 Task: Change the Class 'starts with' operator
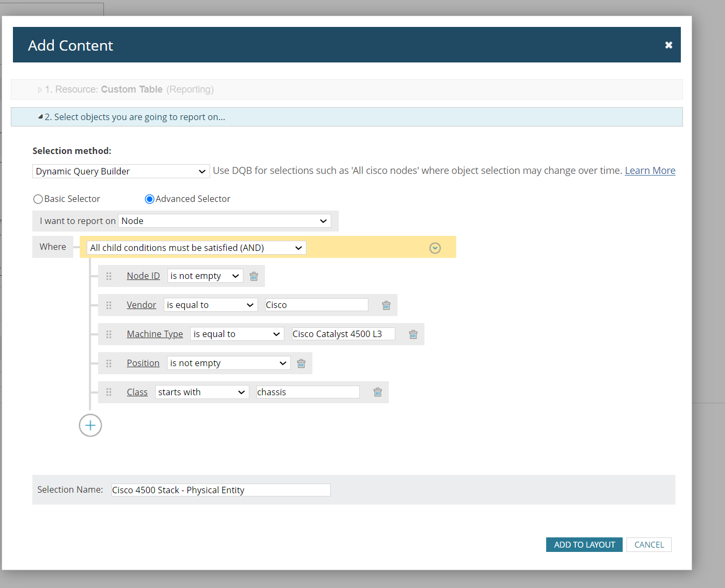(x=202, y=392)
